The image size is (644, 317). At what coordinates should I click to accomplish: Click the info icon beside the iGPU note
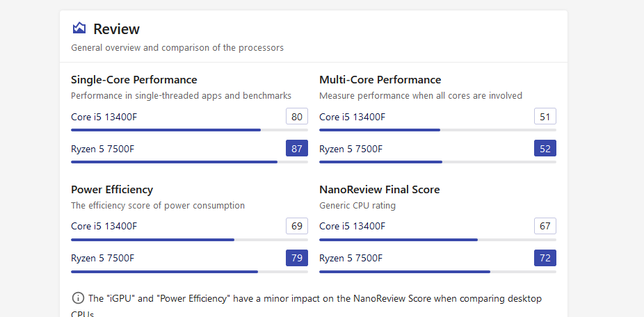(78, 298)
